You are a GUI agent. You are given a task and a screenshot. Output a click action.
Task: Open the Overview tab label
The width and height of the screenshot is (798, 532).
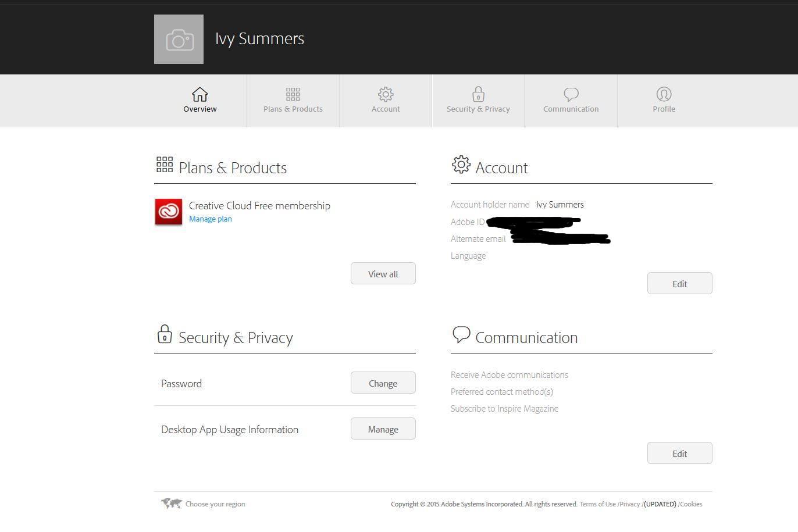coord(200,109)
